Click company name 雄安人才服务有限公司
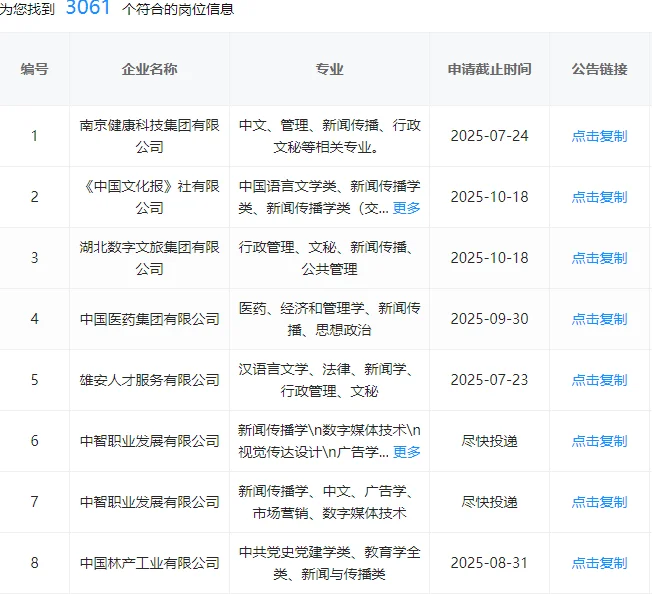The height and width of the screenshot is (594, 652). (149, 380)
